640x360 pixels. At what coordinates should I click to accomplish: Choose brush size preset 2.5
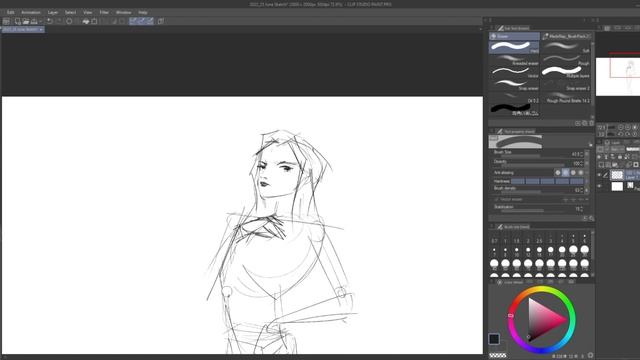click(539, 239)
